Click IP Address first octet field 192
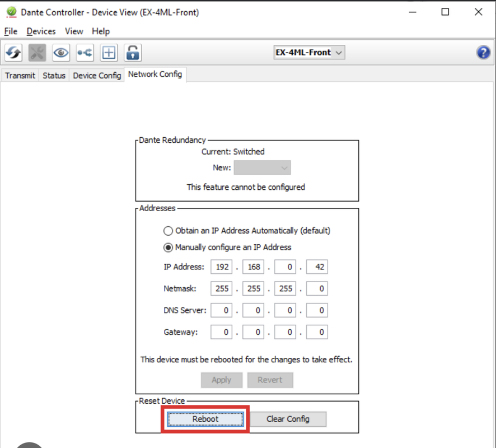The width and height of the screenshot is (496, 448). 222,267
